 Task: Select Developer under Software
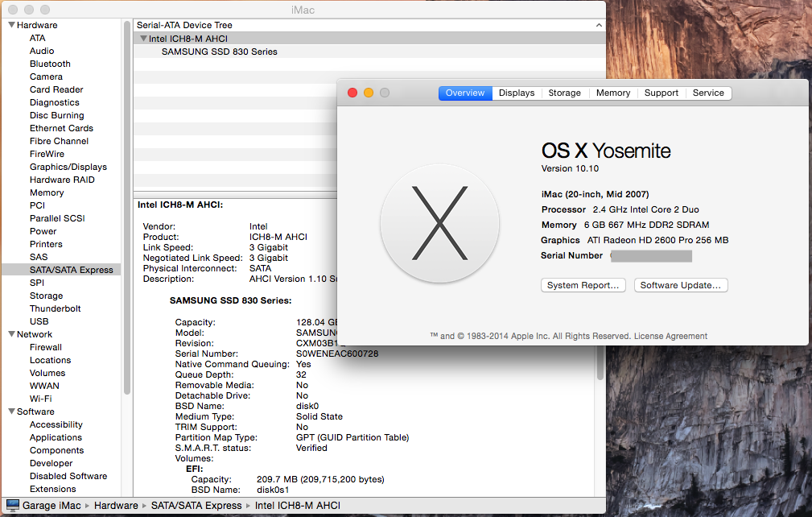pos(51,463)
